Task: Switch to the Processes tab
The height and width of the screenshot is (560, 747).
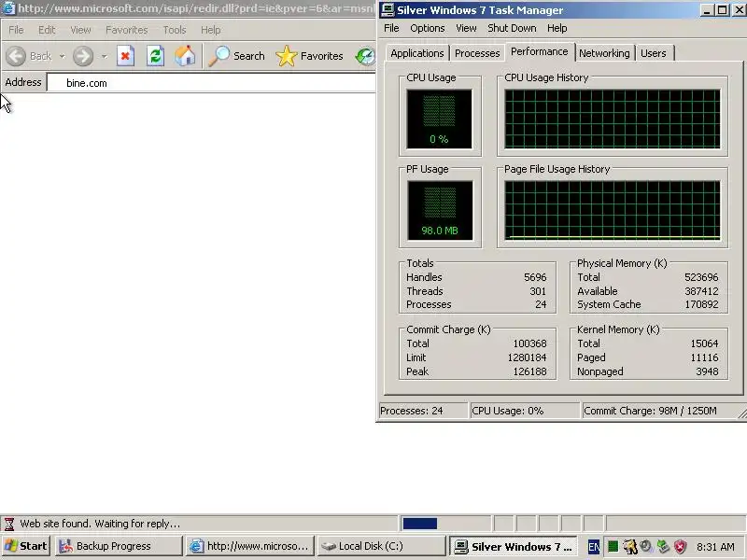Action: [477, 53]
